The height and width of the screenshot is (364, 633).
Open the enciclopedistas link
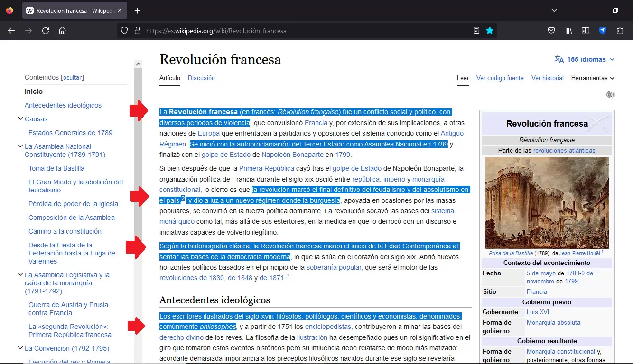click(328, 327)
